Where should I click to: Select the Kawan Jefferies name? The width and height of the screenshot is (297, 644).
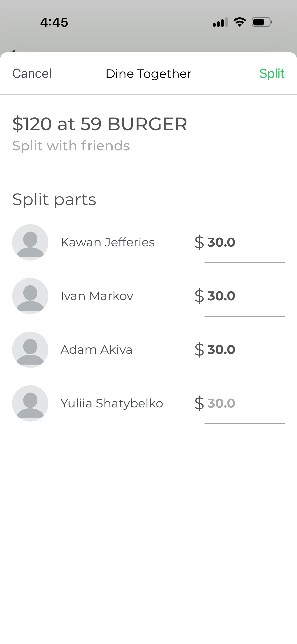coord(108,242)
